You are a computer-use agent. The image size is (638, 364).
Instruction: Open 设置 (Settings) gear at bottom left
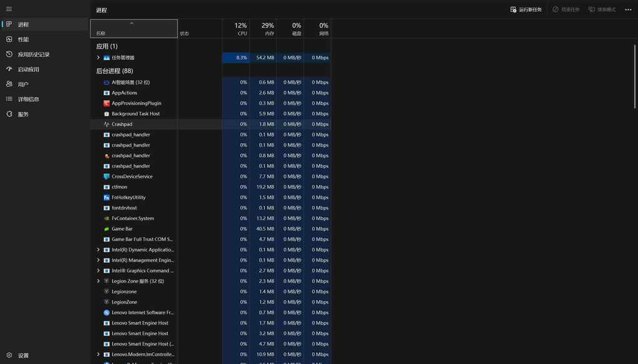point(9,355)
